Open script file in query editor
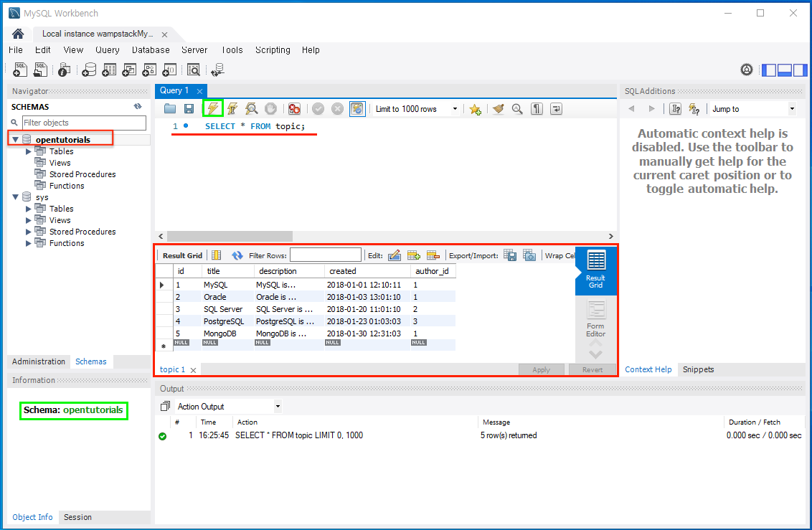The height and width of the screenshot is (530, 812). pyautogui.click(x=170, y=109)
